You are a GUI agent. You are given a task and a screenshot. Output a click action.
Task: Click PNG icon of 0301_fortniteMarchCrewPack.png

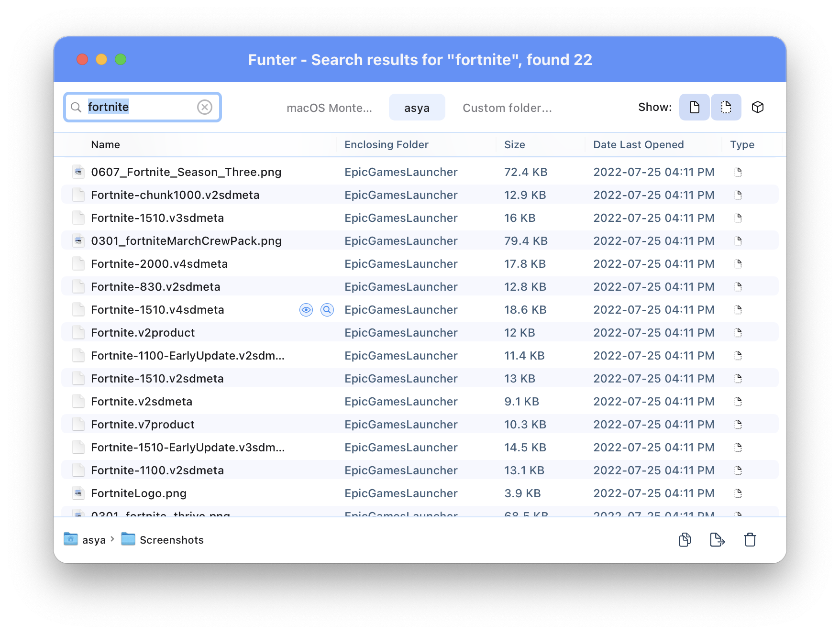78,240
